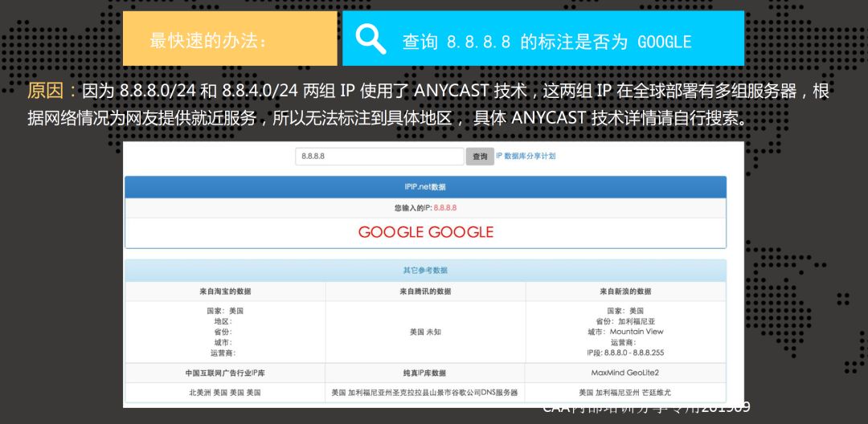Image resolution: width=868 pixels, height=424 pixels.
Task: Click the 美国 未知 Tencent result cell
Action: click(x=425, y=332)
